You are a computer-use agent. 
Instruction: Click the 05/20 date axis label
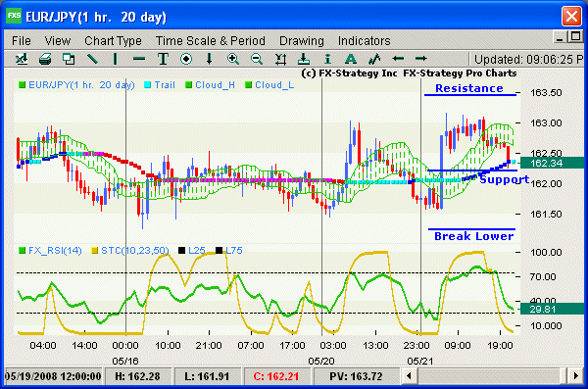321,361
